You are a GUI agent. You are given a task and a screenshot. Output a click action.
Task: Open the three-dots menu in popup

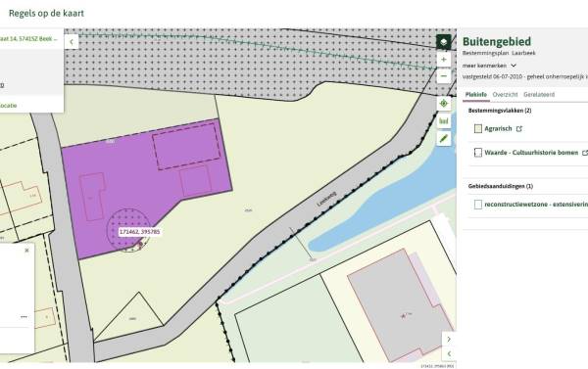tap(24, 317)
